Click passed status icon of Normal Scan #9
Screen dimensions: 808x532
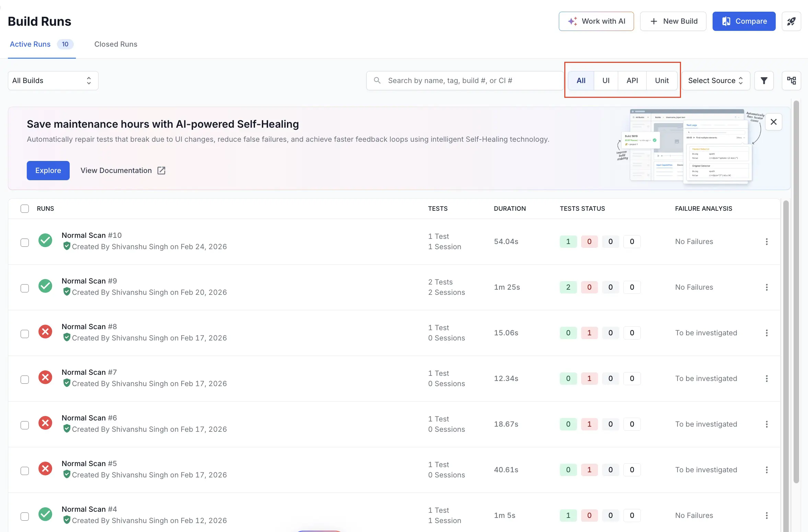click(x=45, y=286)
